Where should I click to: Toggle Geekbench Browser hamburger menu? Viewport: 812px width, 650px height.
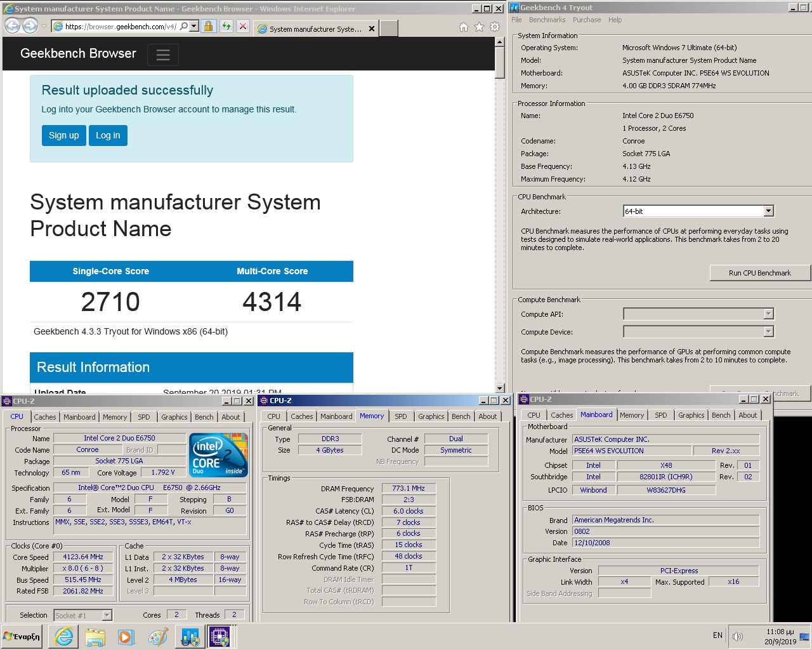click(x=163, y=55)
